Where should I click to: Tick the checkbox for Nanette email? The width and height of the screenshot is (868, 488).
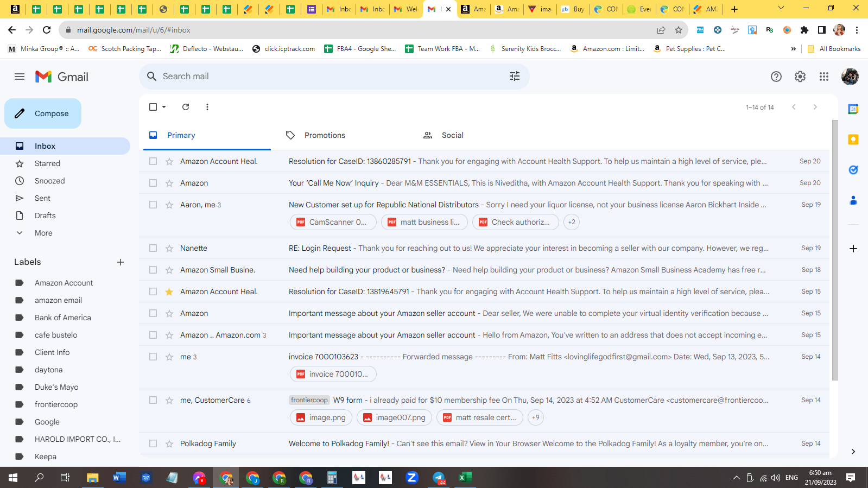153,248
